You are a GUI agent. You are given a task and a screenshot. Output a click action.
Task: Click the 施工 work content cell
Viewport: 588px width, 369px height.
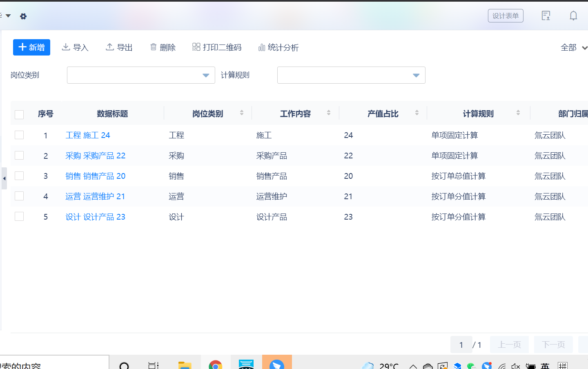264,135
